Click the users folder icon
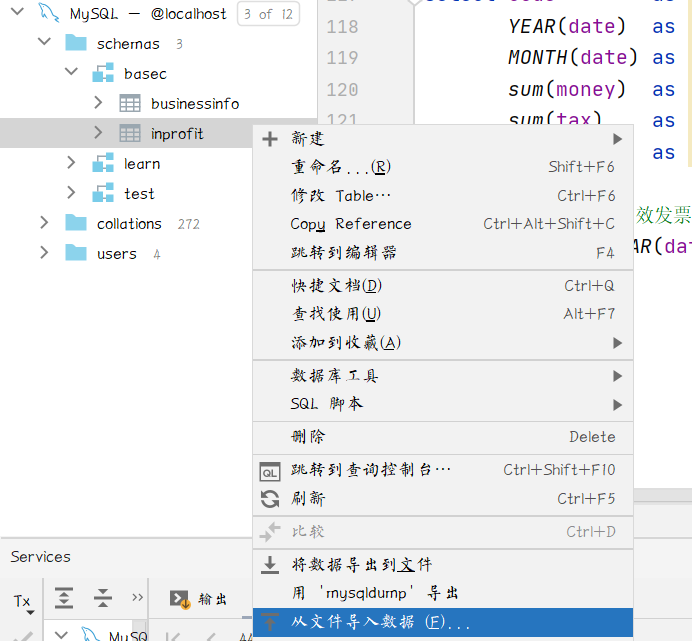The height and width of the screenshot is (641, 692). [76, 253]
